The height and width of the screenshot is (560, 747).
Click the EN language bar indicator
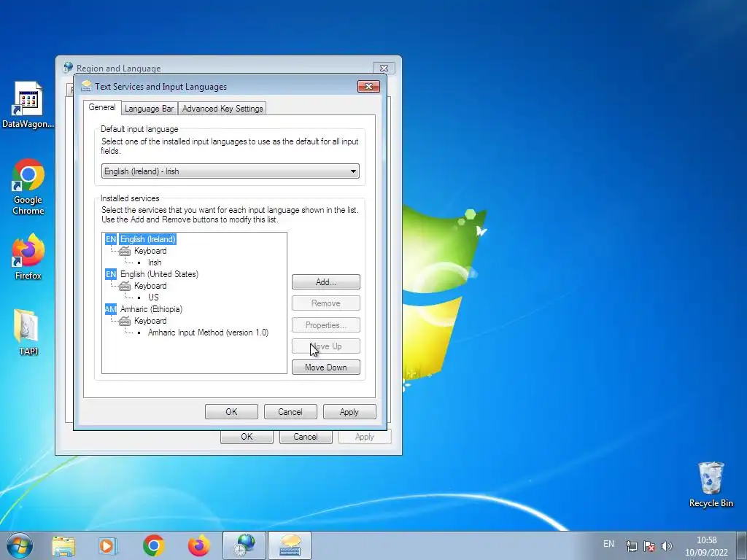pos(608,544)
